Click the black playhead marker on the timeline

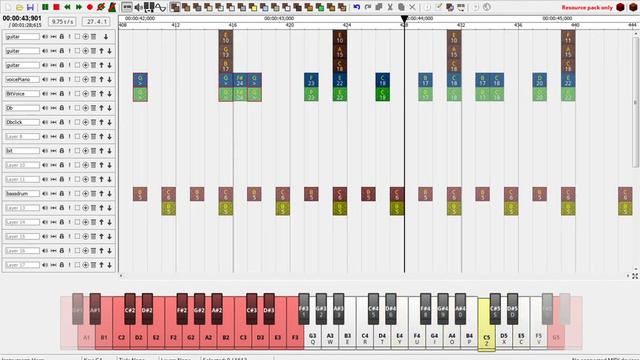[404, 19]
